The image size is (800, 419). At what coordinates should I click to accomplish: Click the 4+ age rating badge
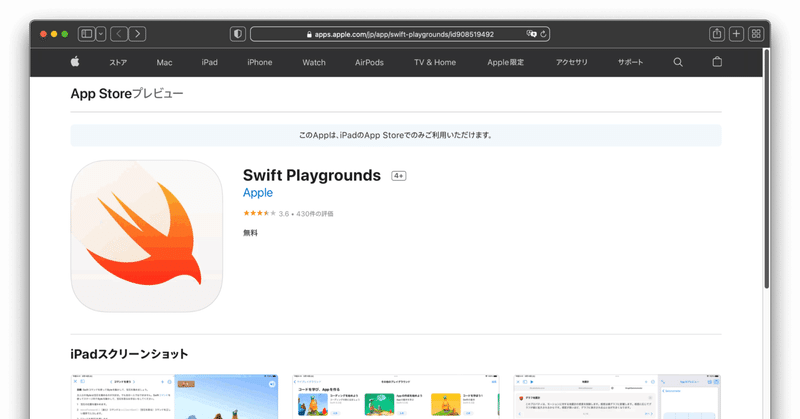[x=398, y=176]
